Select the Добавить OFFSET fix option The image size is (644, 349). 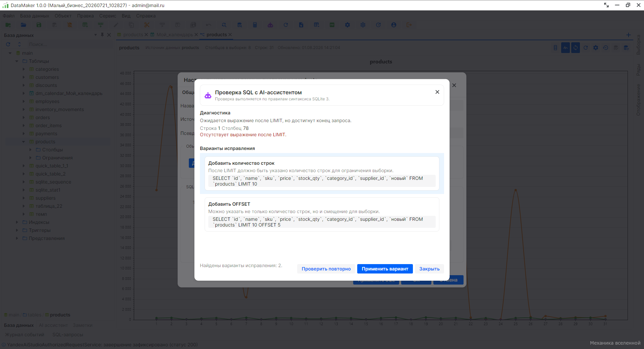[322, 214]
